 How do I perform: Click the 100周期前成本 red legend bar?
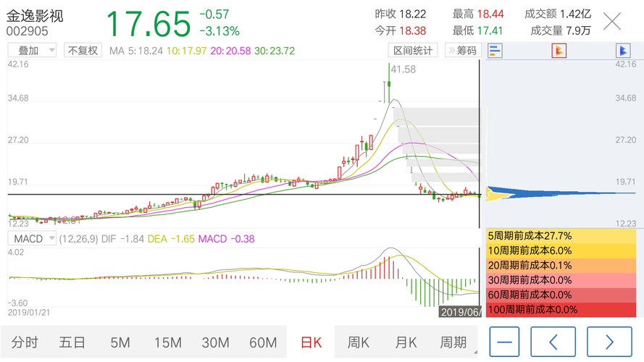[x=561, y=309]
